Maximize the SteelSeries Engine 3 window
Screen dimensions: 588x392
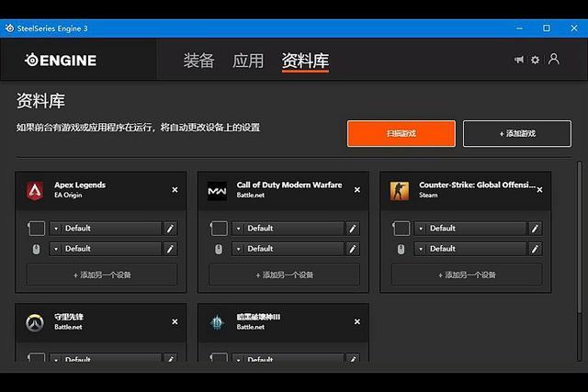point(547,28)
